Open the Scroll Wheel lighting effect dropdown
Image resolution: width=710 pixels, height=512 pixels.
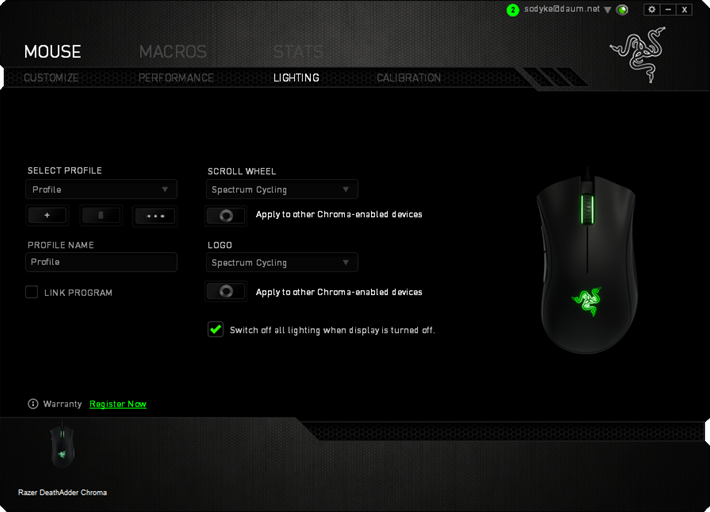click(282, 189)
